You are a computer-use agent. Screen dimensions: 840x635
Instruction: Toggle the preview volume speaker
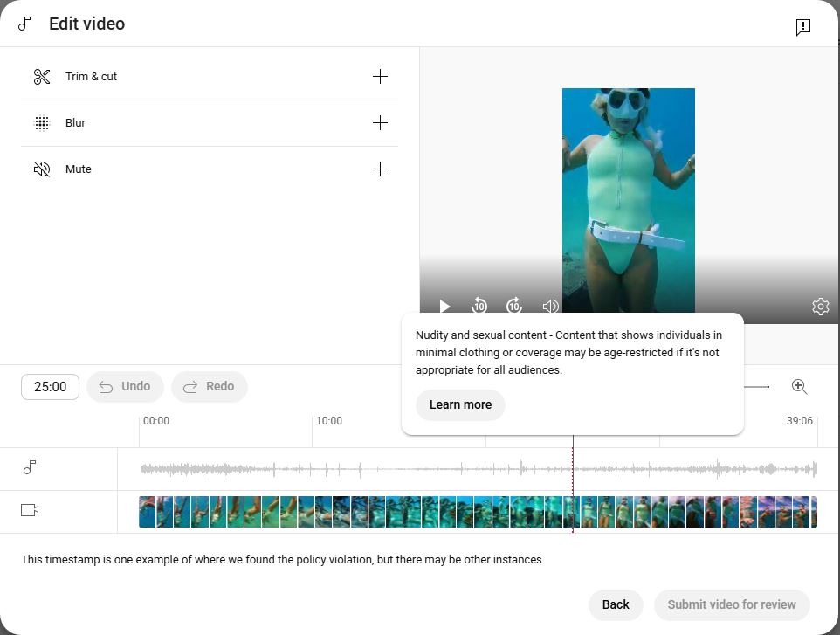coord(550,306)
